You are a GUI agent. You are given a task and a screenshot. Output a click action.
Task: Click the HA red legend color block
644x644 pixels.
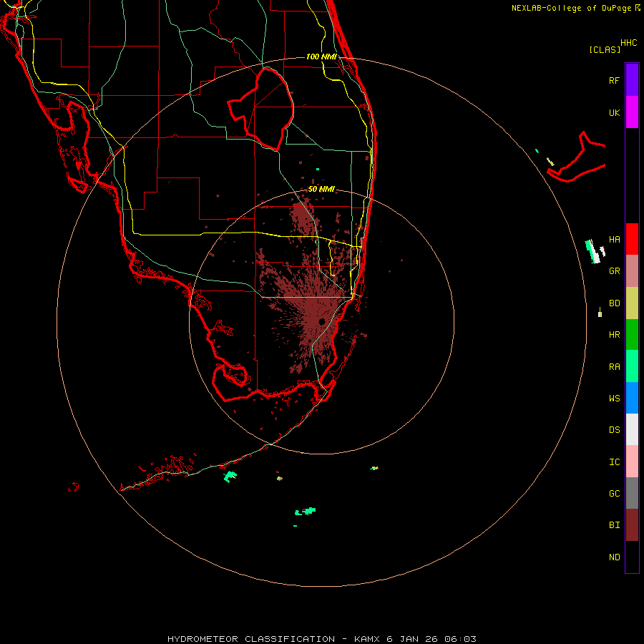tap(632, 239)
